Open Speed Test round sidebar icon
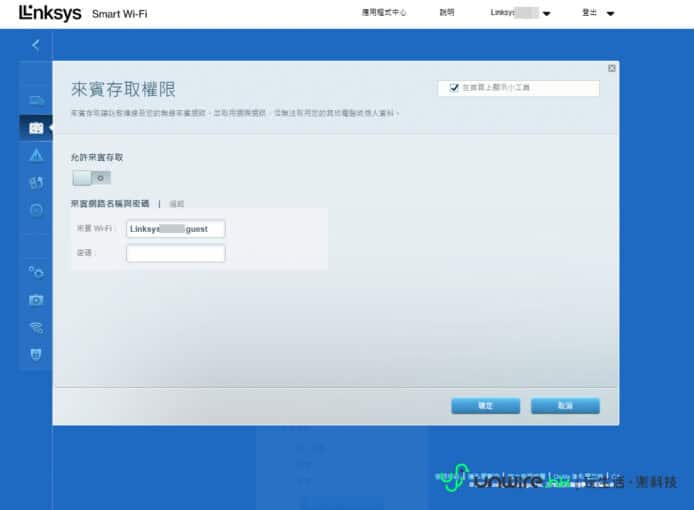The width and height of the screenshot is (694, 510). pos(36,209)
